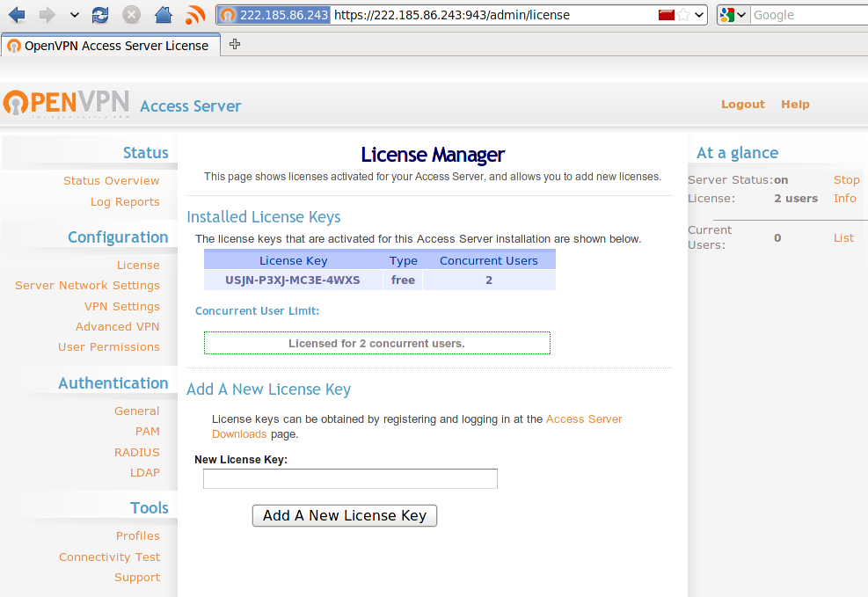This screenshot has width=868, height=597.
Task: Open General authentication settings
Action: pyautogui.click(x=136, y=411)
